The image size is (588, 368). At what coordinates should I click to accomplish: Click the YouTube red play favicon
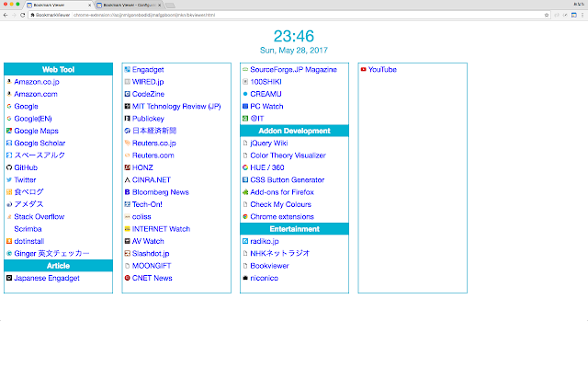(x=364, y=70)
